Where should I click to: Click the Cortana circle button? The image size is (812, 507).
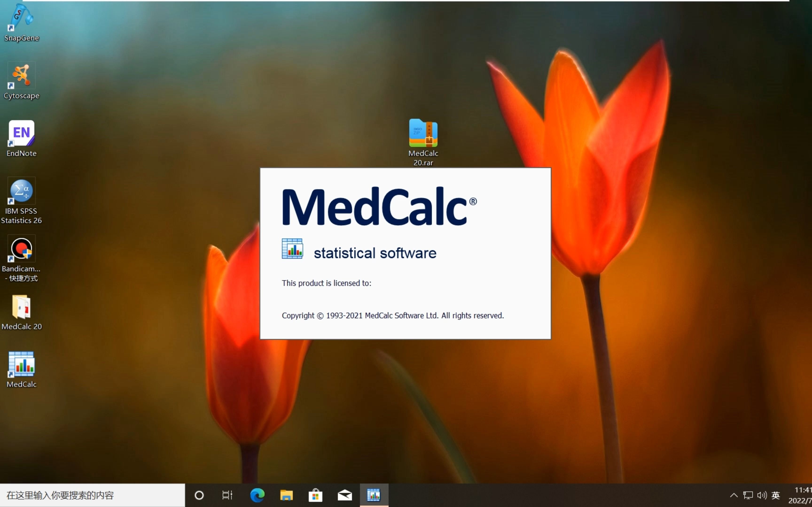[x=199, y=495]
